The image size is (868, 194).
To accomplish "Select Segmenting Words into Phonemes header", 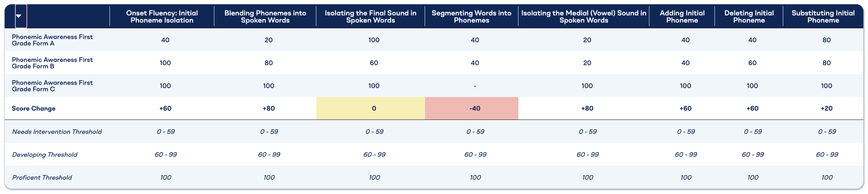I will tap(471, 16).
